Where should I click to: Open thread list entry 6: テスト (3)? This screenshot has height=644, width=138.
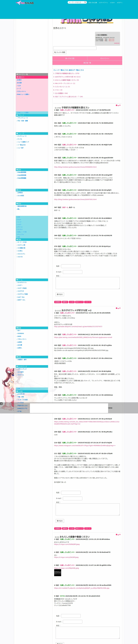coord(58,90)
